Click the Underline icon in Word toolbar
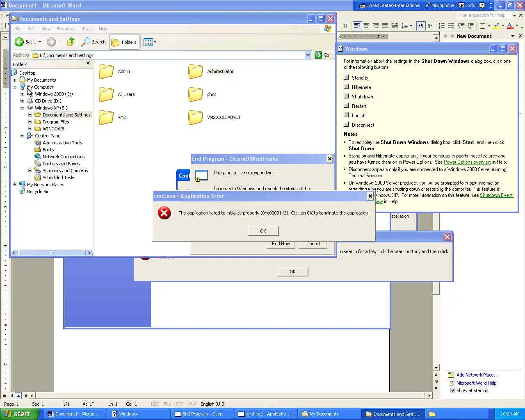Screen dimensions: 525x420 pos(345,26)
